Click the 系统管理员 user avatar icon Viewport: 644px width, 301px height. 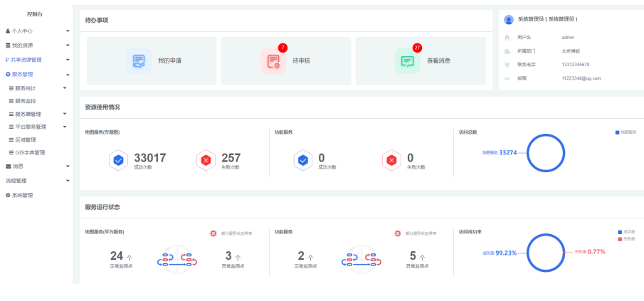tap(508, 19)
